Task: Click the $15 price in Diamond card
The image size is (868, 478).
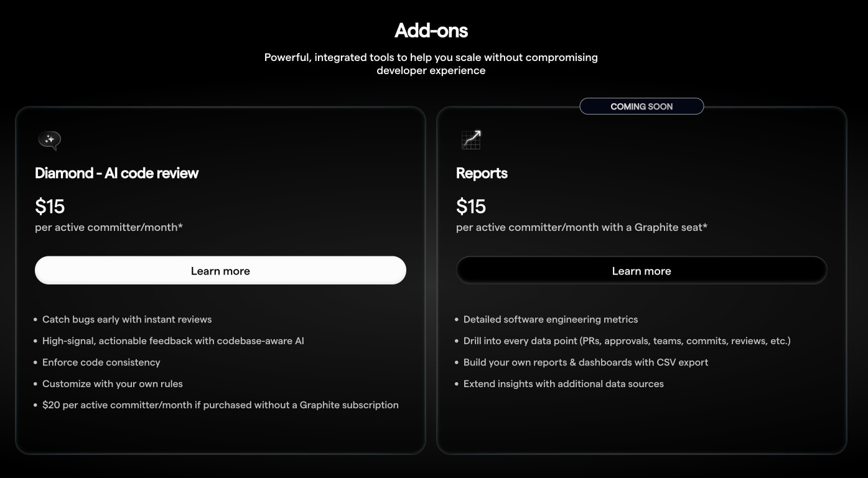Action: click(50, 206)
